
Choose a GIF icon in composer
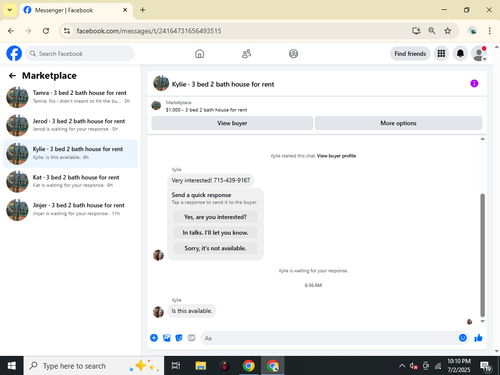pyautogui.click(x=191, y=338)
